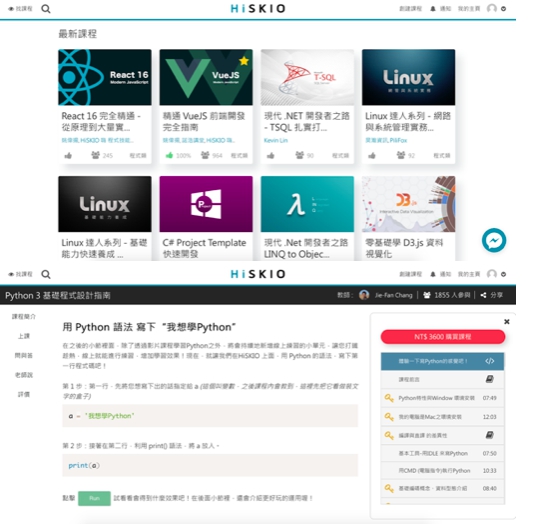This screenshot has height=524, width=538.
Task: Open 課程簡介 tab in the course sidebar
Action: click(24, 316)
